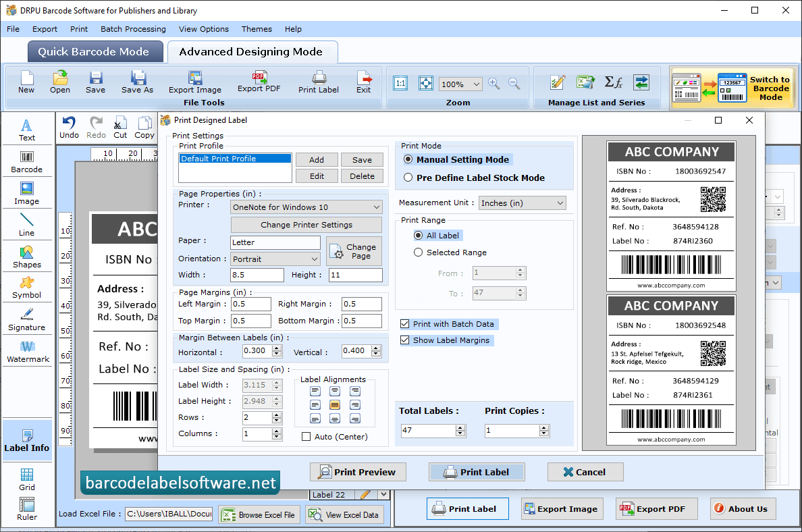
Task: Click the Save As toolbar icon
Action: point(137,82)
